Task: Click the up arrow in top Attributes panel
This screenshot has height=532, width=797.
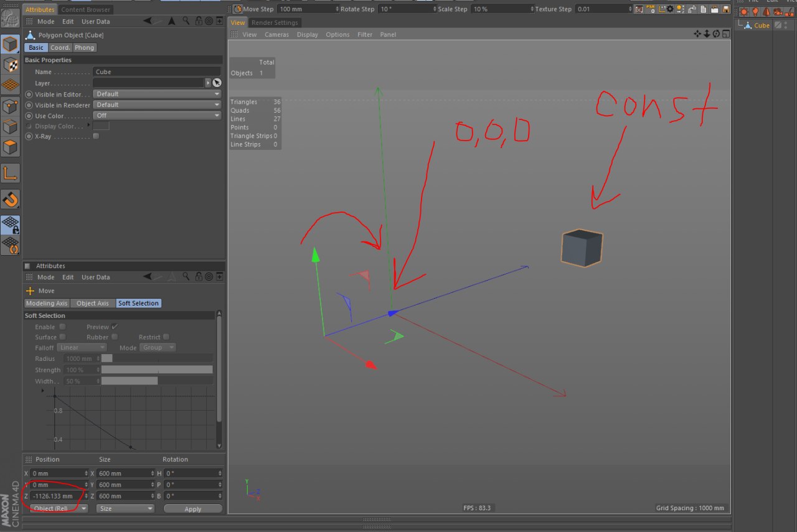Action: (x=172, y=21)
